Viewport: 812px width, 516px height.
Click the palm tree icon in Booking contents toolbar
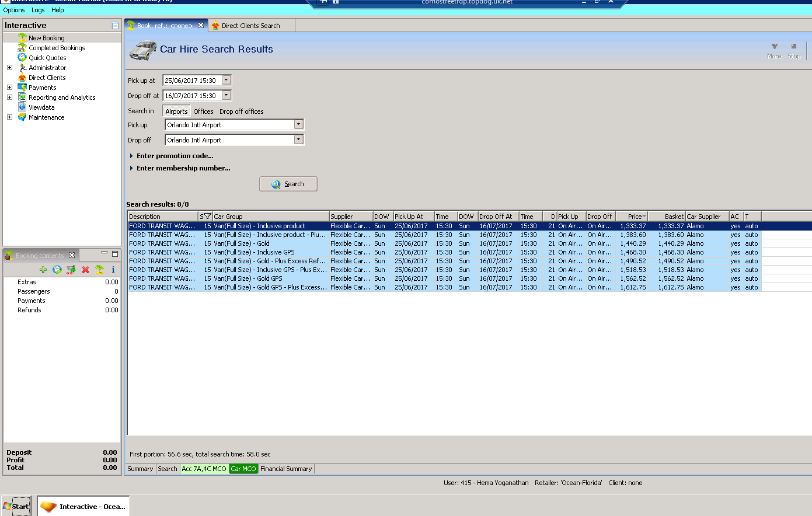99,270
